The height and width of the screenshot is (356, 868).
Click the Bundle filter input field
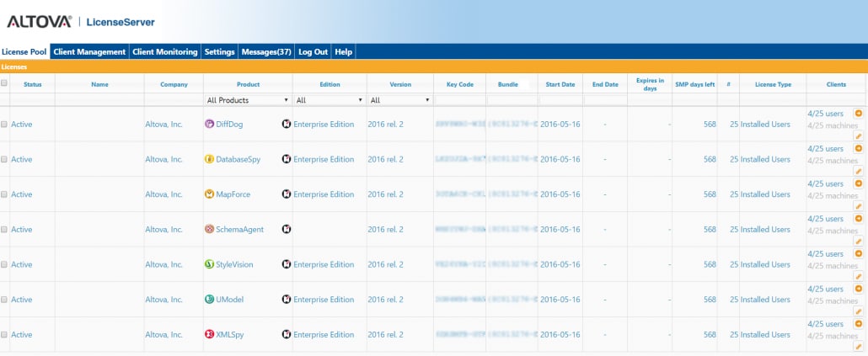click(512, 100)
